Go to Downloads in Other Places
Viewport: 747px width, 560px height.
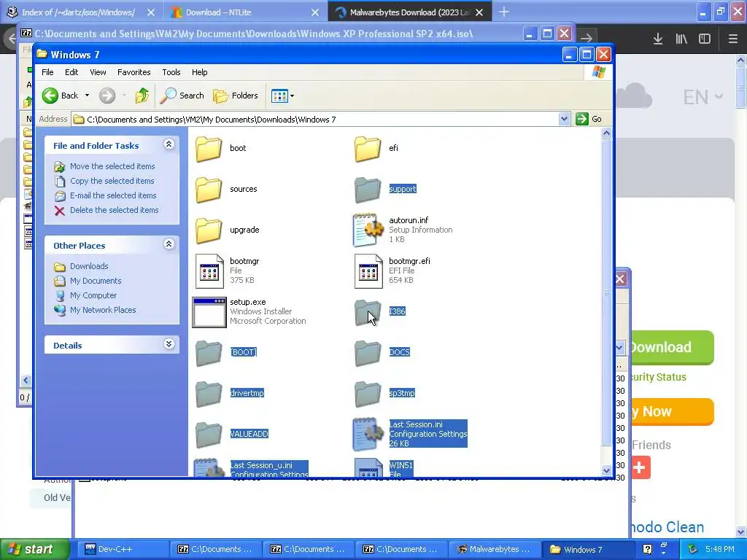[89, 266]
